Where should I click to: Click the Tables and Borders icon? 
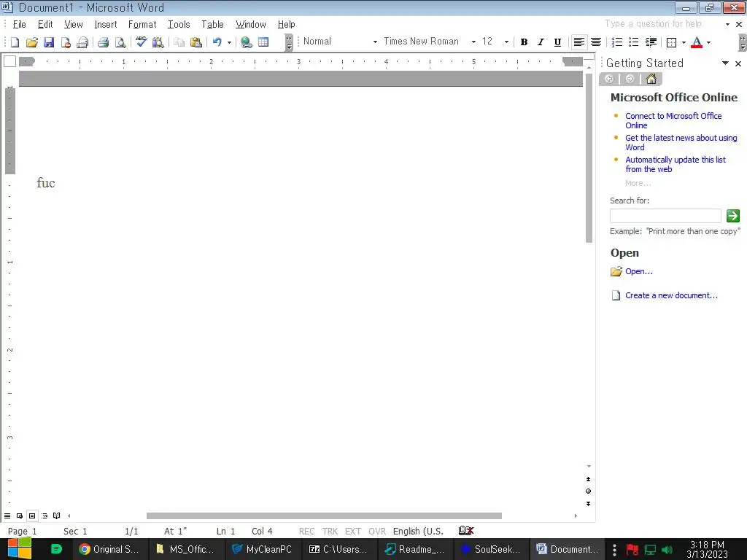[263, 42]
